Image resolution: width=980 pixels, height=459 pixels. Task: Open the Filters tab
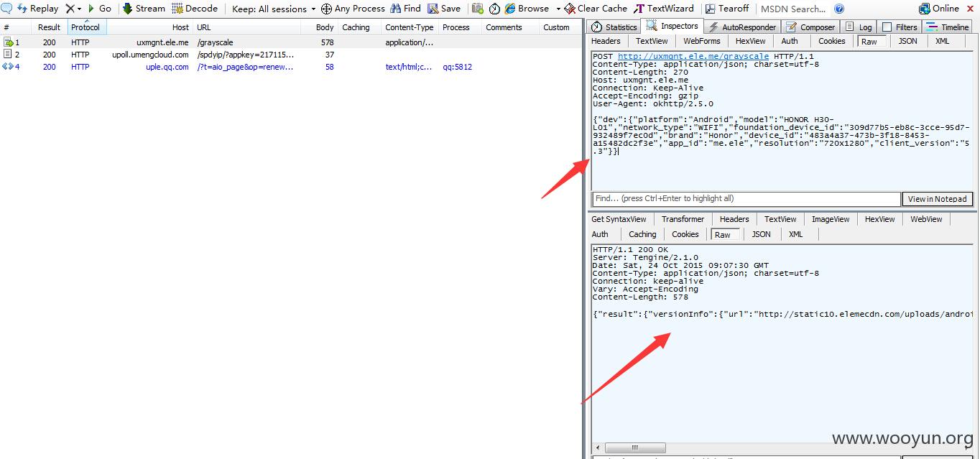pyautogui.click(x=900, y=27)
